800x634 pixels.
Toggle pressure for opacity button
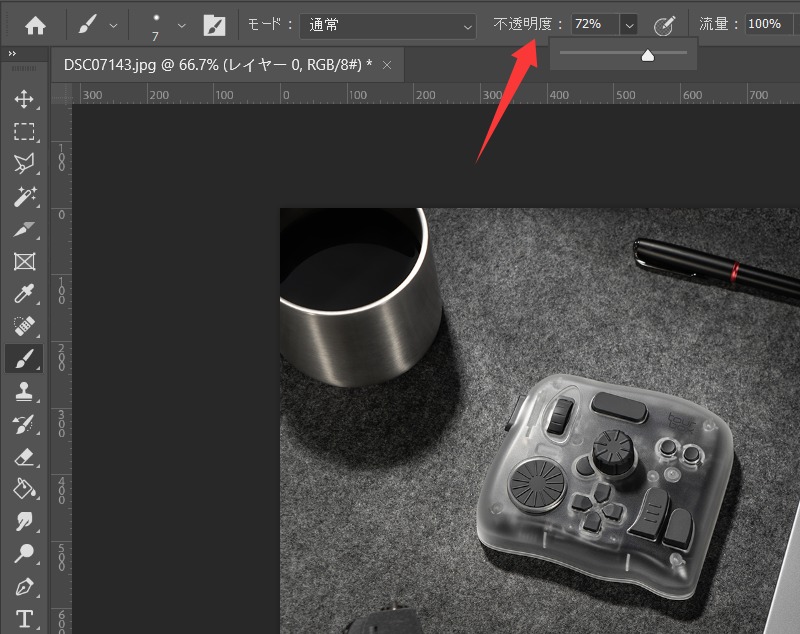pos(663,25)
